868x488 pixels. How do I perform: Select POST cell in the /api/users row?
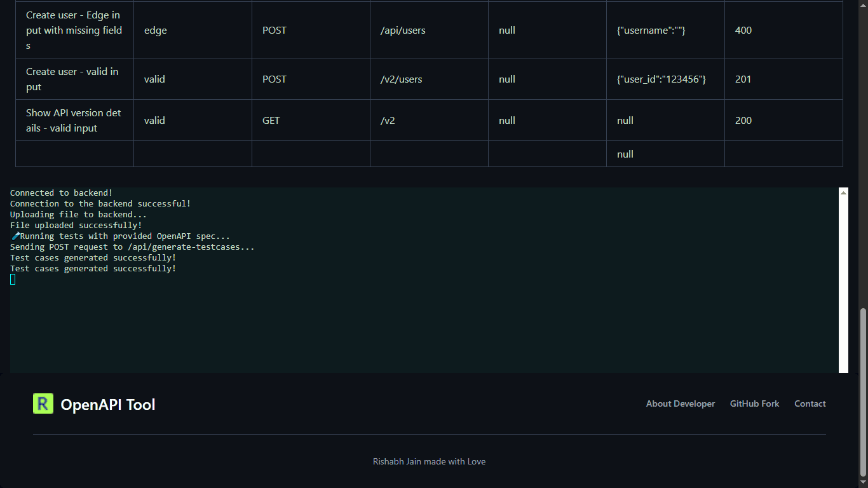(311, 30)
